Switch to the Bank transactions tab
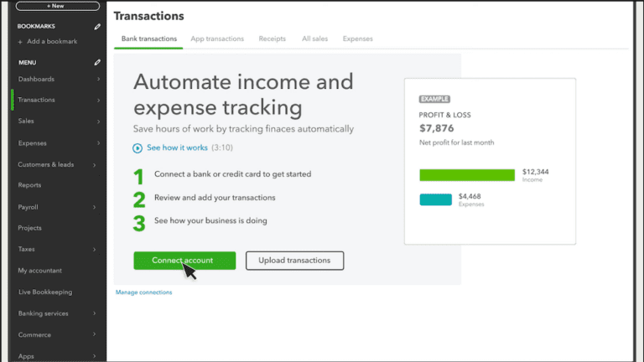This screenshot has width=644, height=362. (x=149, y=39)
